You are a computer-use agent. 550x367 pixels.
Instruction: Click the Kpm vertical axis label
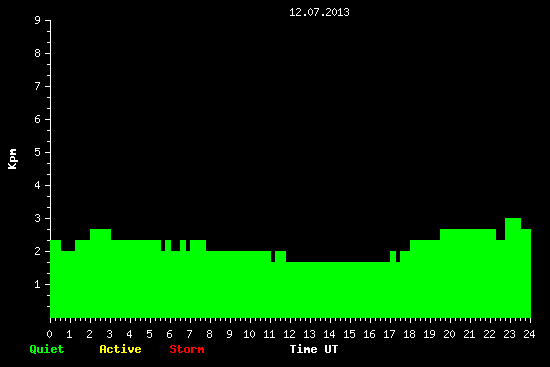[13, 159]
